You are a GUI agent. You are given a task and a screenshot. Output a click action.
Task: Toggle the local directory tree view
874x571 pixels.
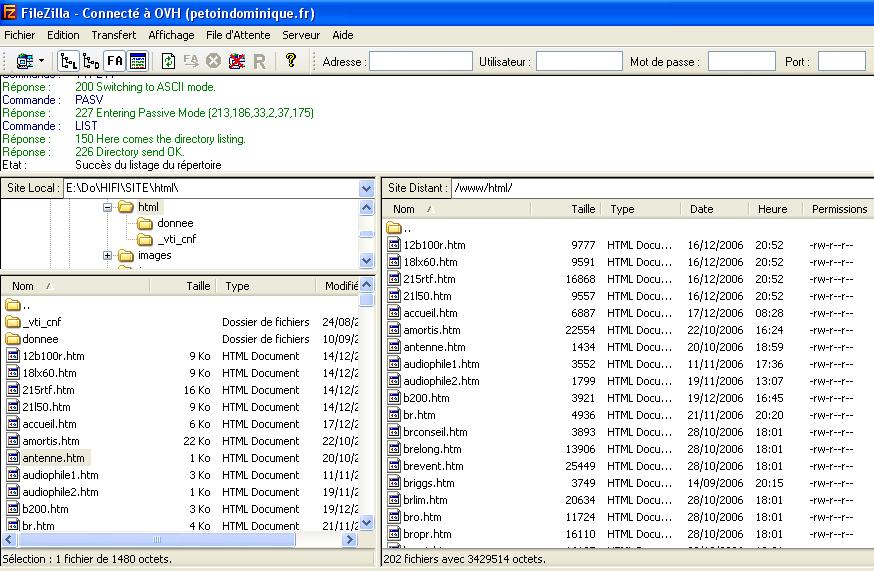tap(69, 61)
